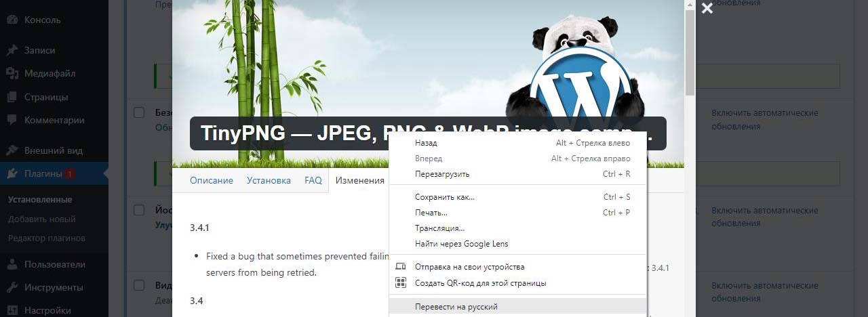Viewport: 868px width, 317px height.
Task: Open Медиафайл via its sidebar icon
Action: 12,73
